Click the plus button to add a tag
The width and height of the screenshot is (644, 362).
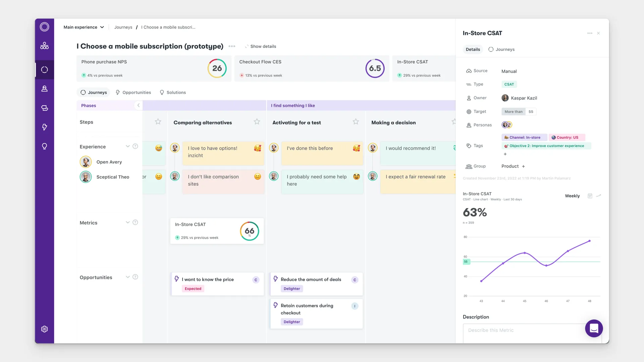point(505,154)
